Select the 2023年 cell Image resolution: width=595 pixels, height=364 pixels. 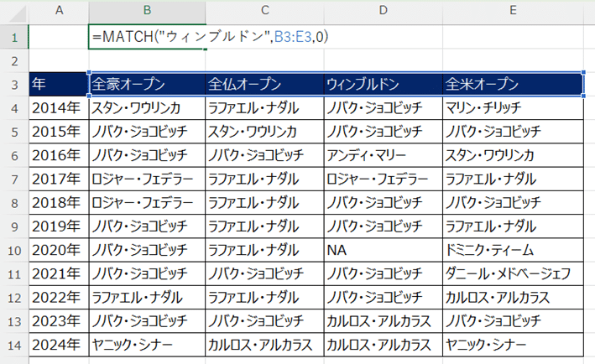coord(59,321)
